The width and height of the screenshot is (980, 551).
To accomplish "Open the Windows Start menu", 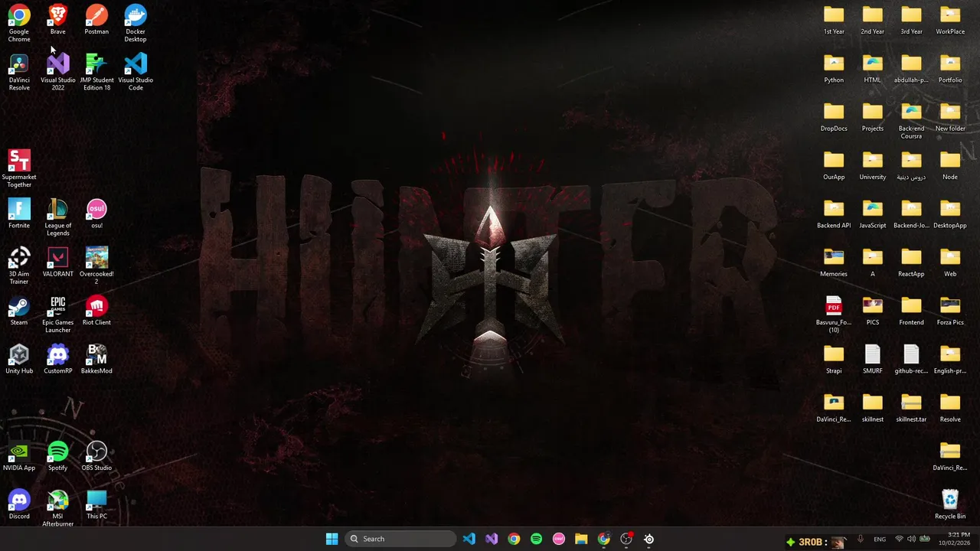I will (x=332, y=539).
